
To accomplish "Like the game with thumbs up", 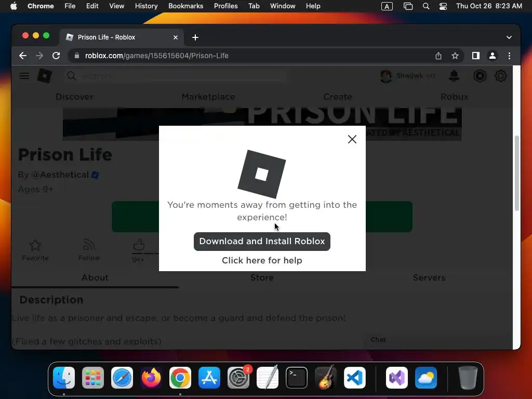I will click(139, 245).
